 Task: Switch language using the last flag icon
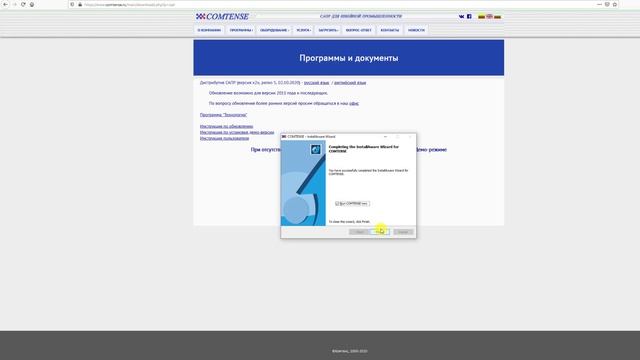pos(497,17)
